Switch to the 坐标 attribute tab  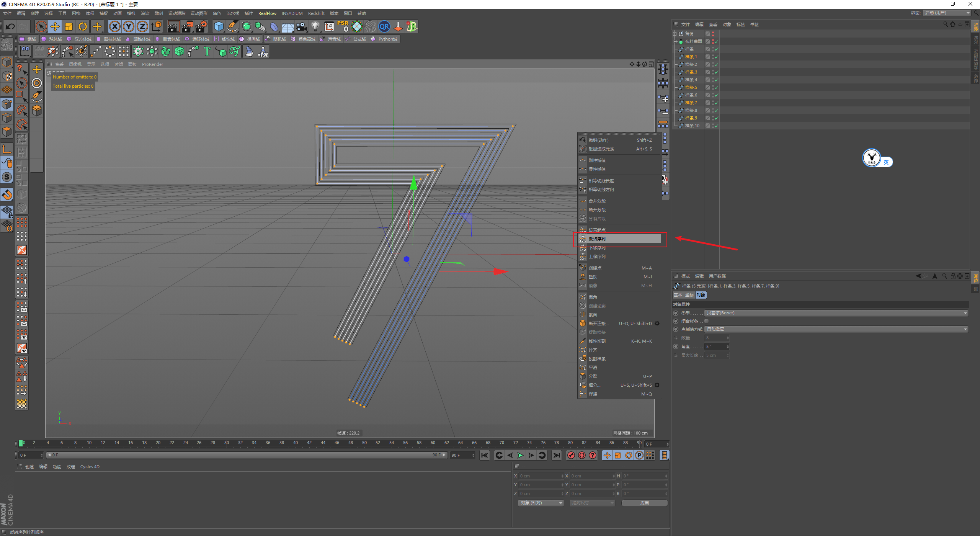tap(689, 295)
